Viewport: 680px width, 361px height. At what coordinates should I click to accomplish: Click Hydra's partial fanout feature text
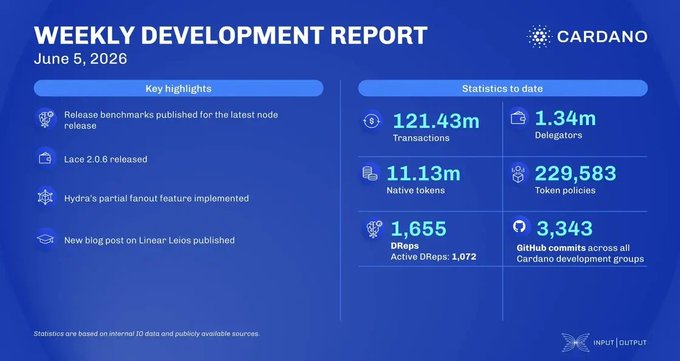(157, 199)
